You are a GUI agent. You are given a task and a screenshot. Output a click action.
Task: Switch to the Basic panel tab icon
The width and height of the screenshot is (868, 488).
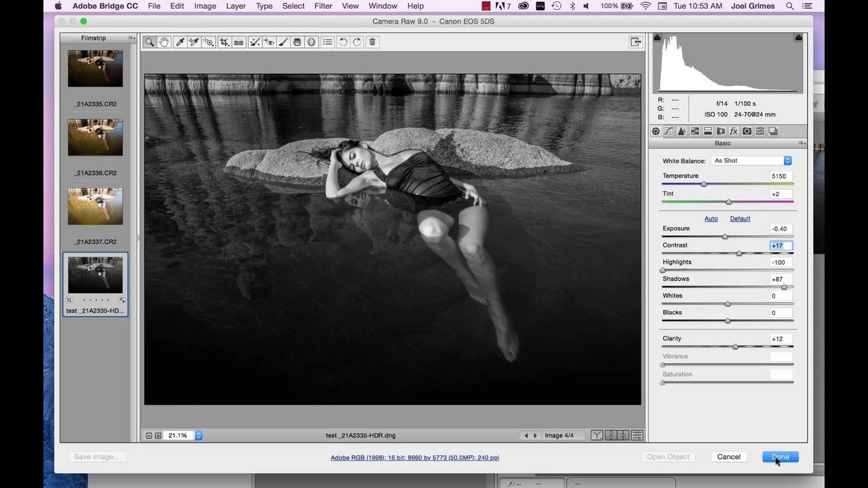(656, 131)
